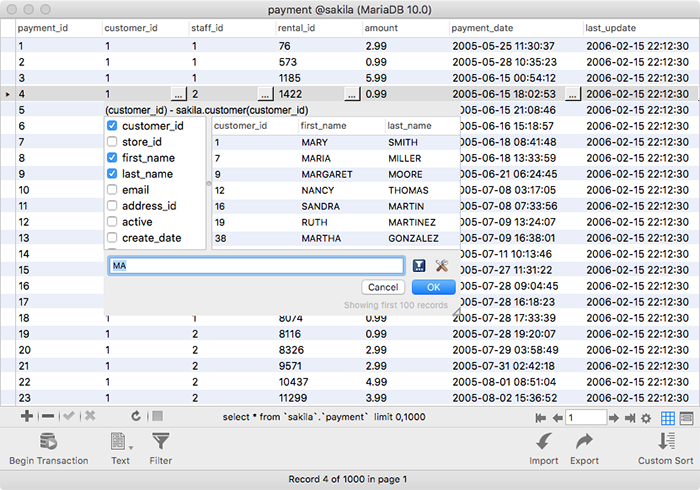Open the Filter funnel icon
The image size is (700, 490).
coord(160,441)
